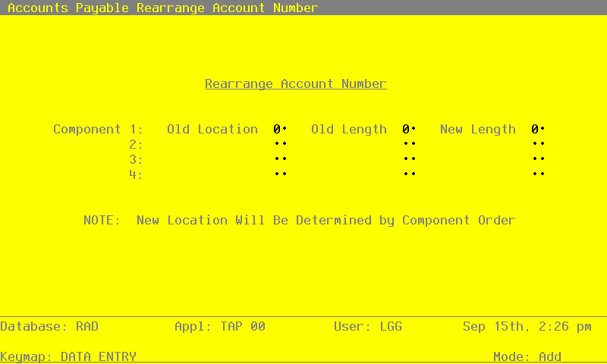The image size is (607, 364).
Task: Click the Component 1 Old Location field
Action: [280, 129]
